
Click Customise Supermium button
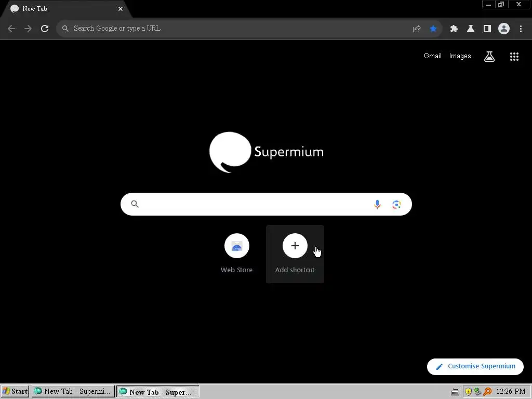click(475, 366)
